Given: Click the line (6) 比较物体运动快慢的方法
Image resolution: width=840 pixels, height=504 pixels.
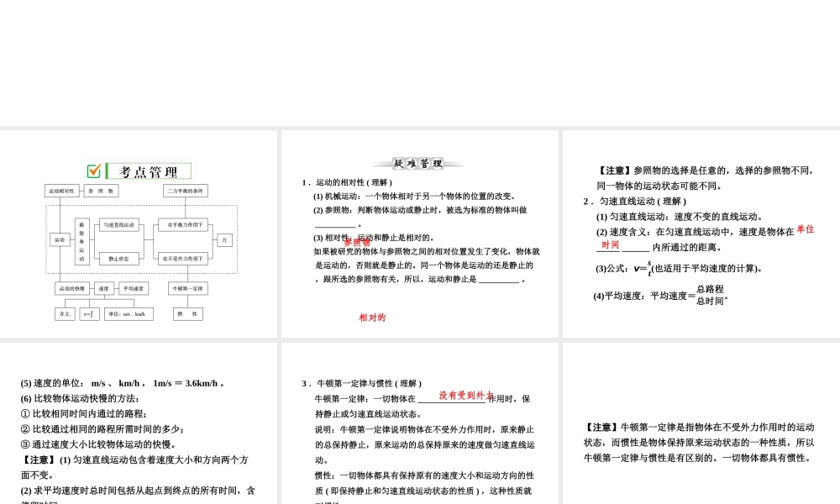Looking at the screenshot, I should coord(80,398).
